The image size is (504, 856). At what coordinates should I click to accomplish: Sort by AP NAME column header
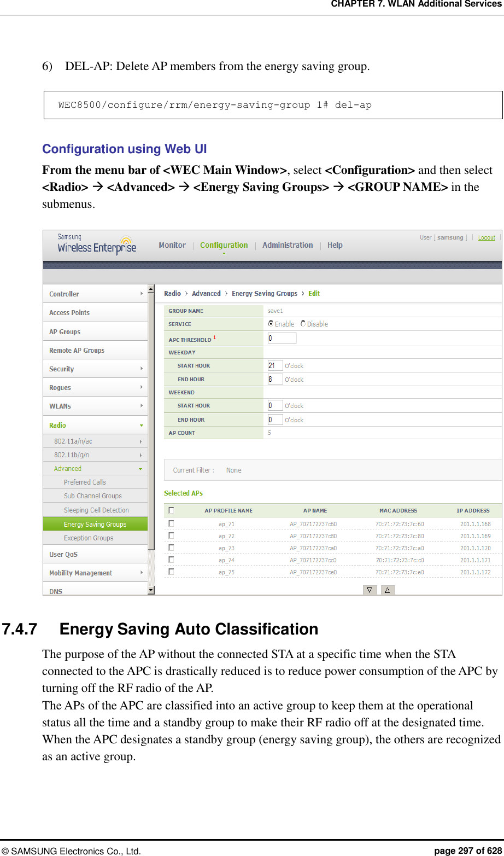tap(315, 510)
